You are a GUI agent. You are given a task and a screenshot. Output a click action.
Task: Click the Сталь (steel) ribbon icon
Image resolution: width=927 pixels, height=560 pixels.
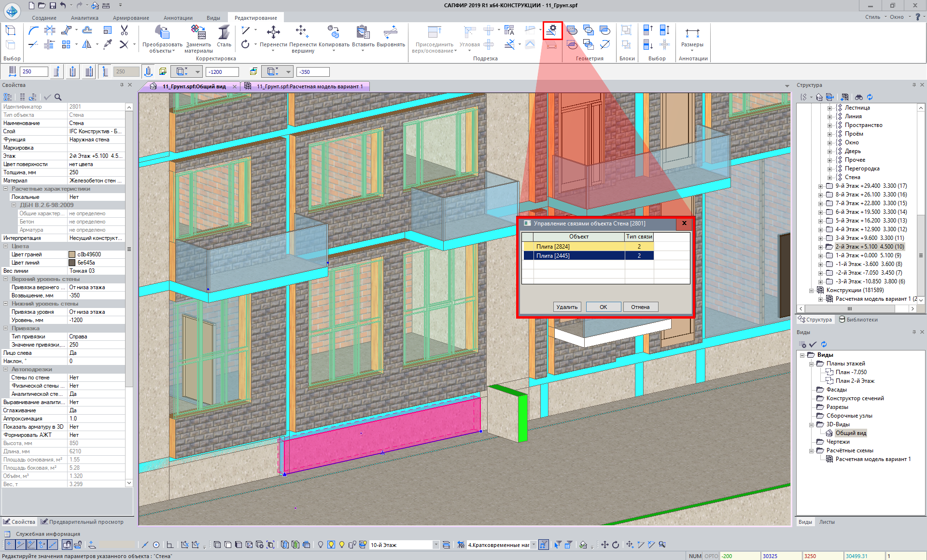coord(224,33)
